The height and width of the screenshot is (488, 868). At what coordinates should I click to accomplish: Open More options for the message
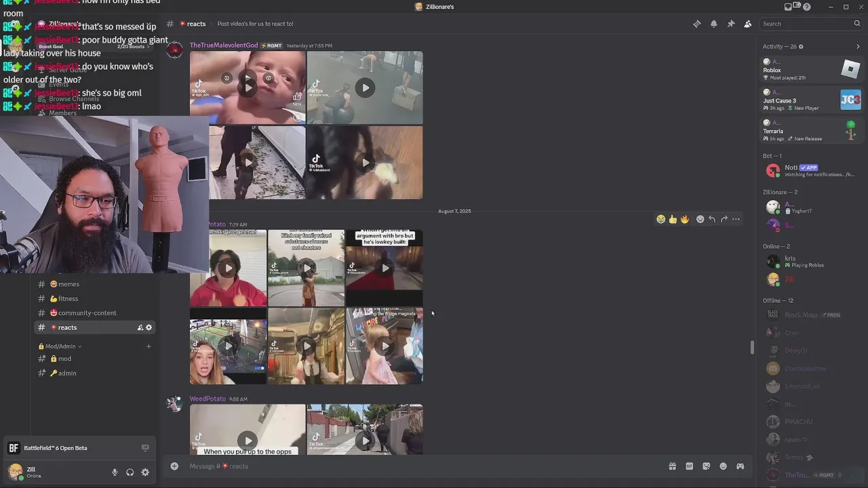(736, 219)
